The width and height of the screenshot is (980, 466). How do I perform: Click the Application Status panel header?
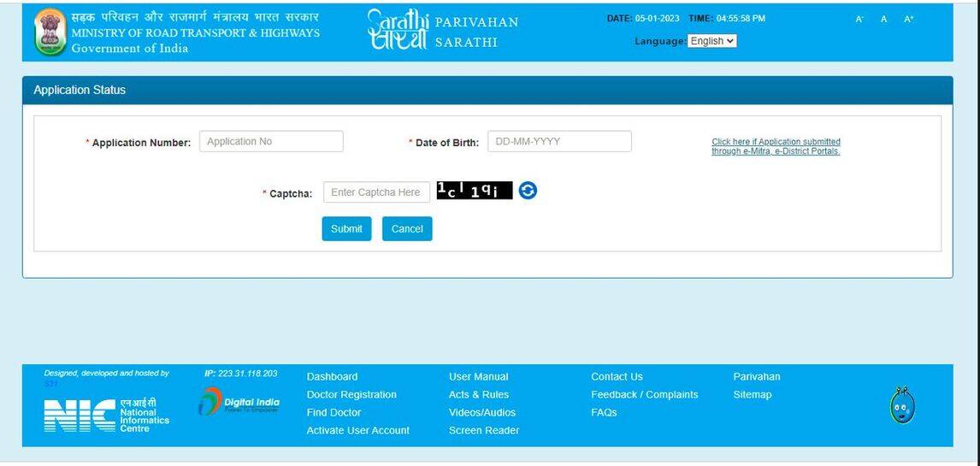click(x=487, y=90)
